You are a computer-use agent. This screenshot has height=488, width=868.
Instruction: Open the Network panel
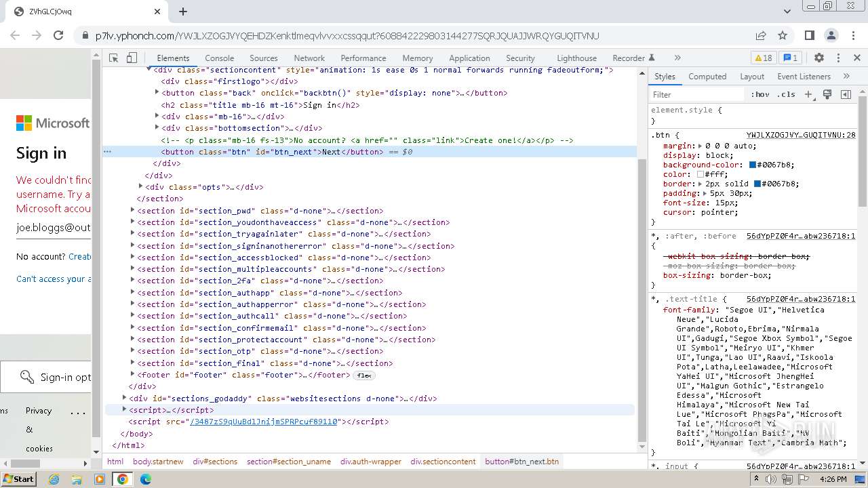coord(309,58)
